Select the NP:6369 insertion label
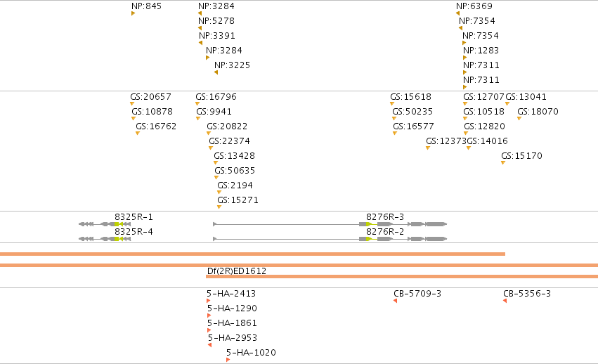 (x=474, y=6)
